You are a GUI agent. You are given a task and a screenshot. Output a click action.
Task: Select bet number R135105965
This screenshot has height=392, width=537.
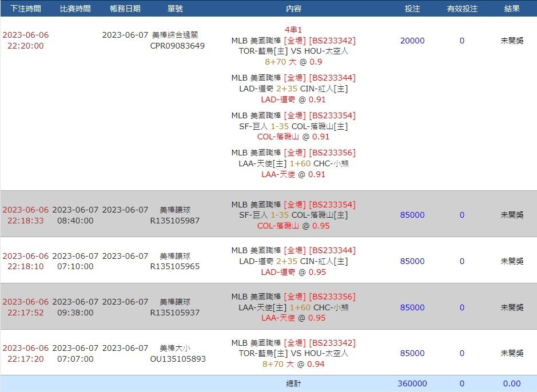point(174,266)
